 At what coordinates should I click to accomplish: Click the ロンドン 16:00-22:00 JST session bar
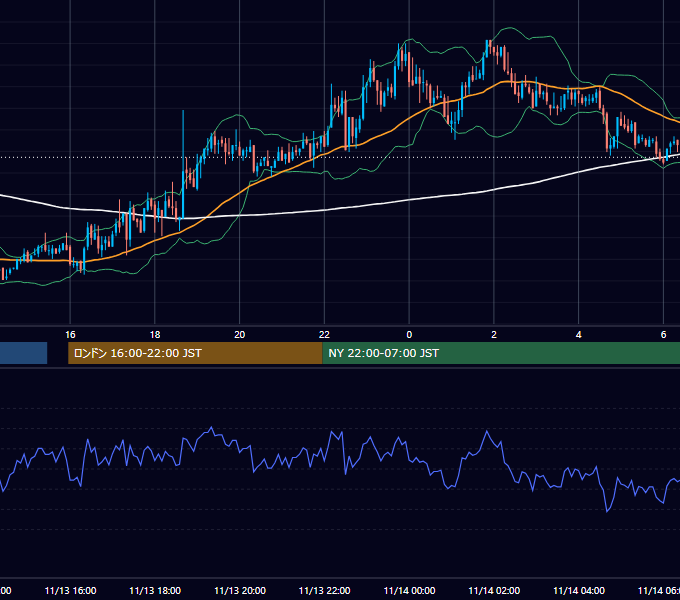(x=195, y=353)
